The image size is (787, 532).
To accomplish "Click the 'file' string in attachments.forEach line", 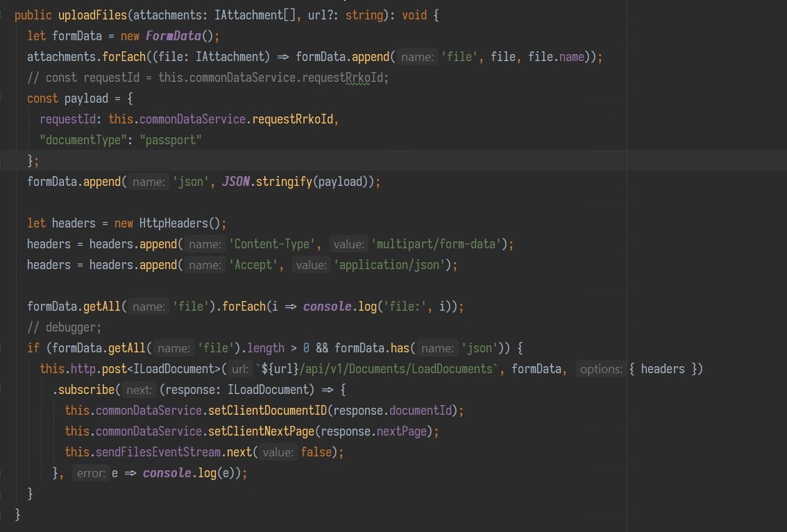I will [x=459, y=57].
